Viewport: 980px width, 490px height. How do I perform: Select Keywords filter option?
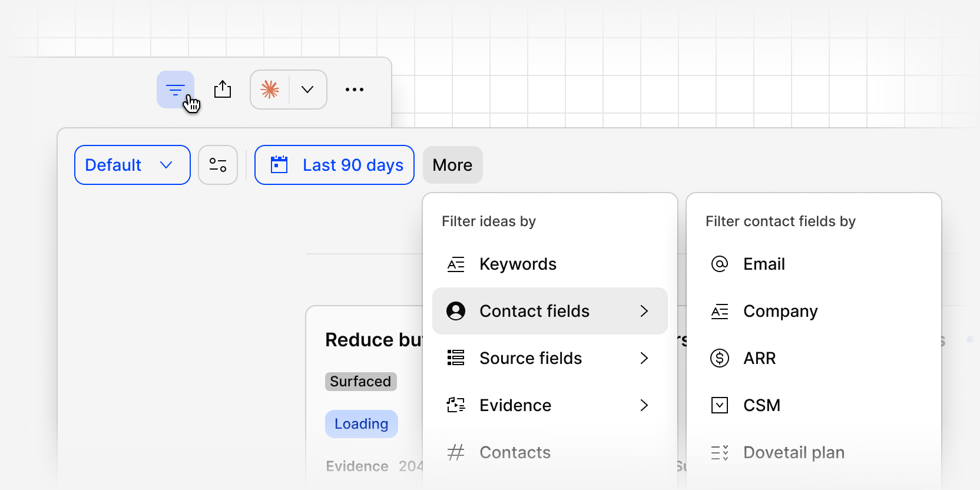click(550, 264)
